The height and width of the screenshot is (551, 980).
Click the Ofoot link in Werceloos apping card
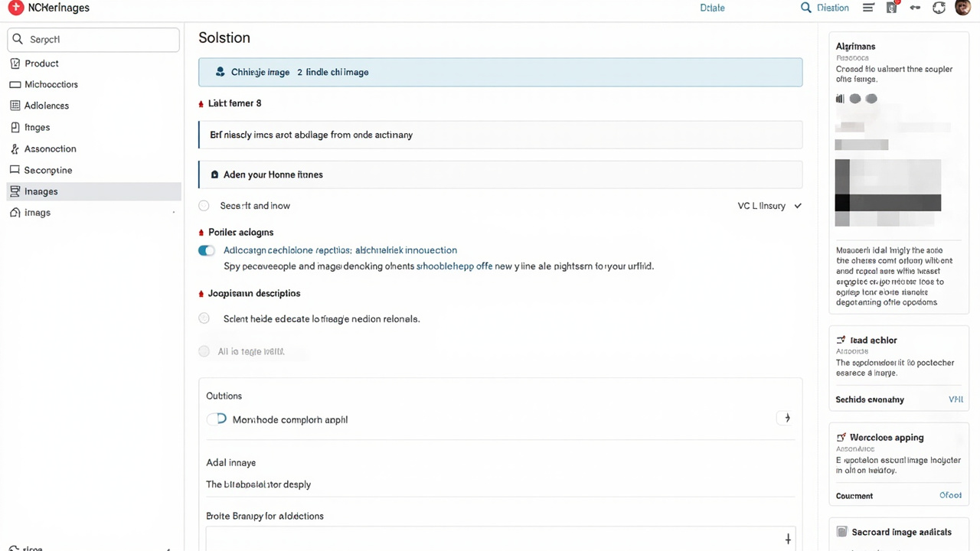click(x=950, y=495)
